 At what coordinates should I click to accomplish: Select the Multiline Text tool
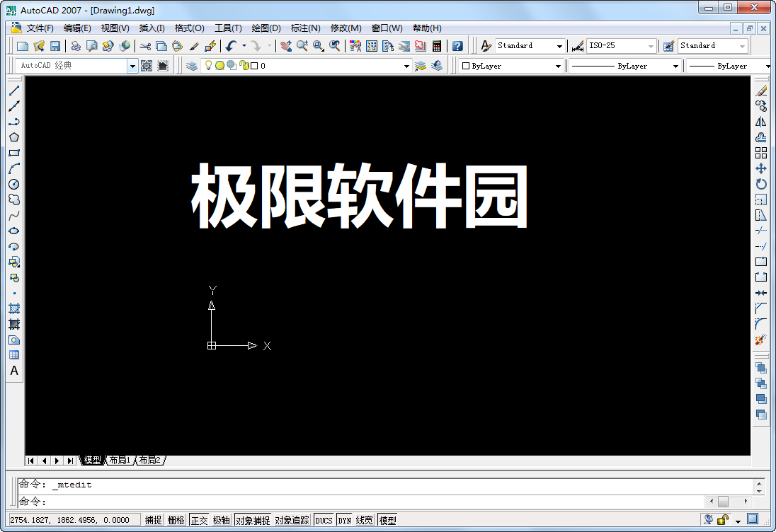pyautogui.click(x=14, y=371)
